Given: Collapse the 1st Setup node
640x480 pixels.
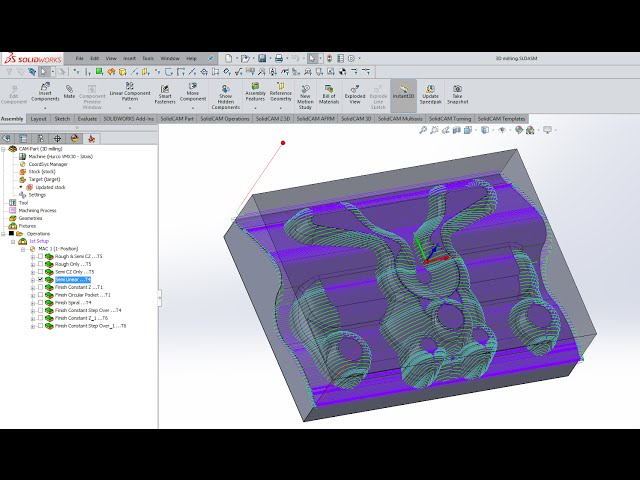Looking at the screenshot, I should tap(13, 242).
